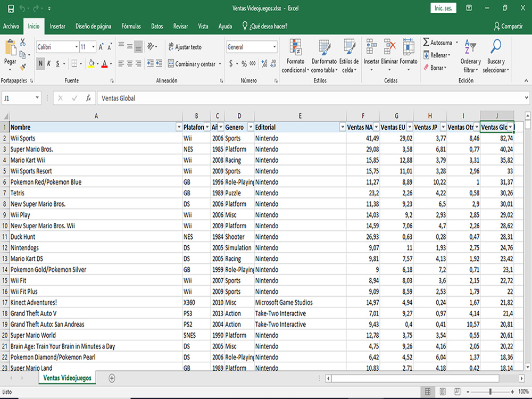This screenshot has height=399, width=532.
Task: Select bottom vertical alignment
Action: coord(138,46)
